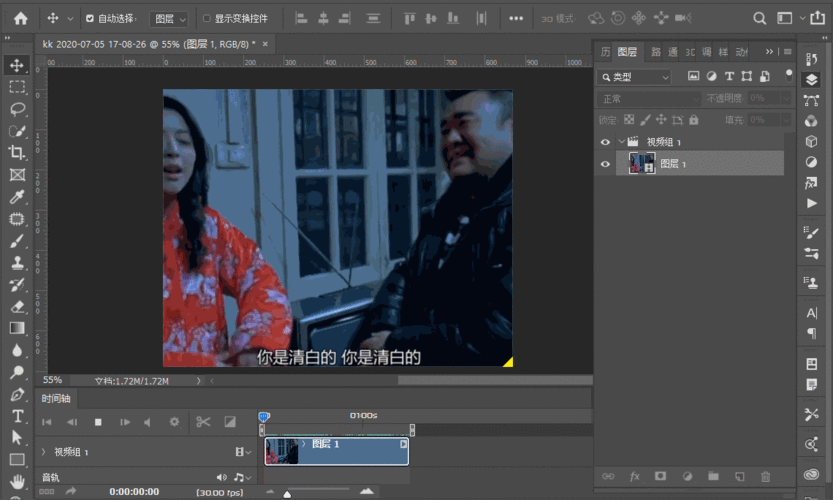Click the 30.00 fps frame rate text
Image resolution: width=833 pixels, height=500 pixels.
219,493
